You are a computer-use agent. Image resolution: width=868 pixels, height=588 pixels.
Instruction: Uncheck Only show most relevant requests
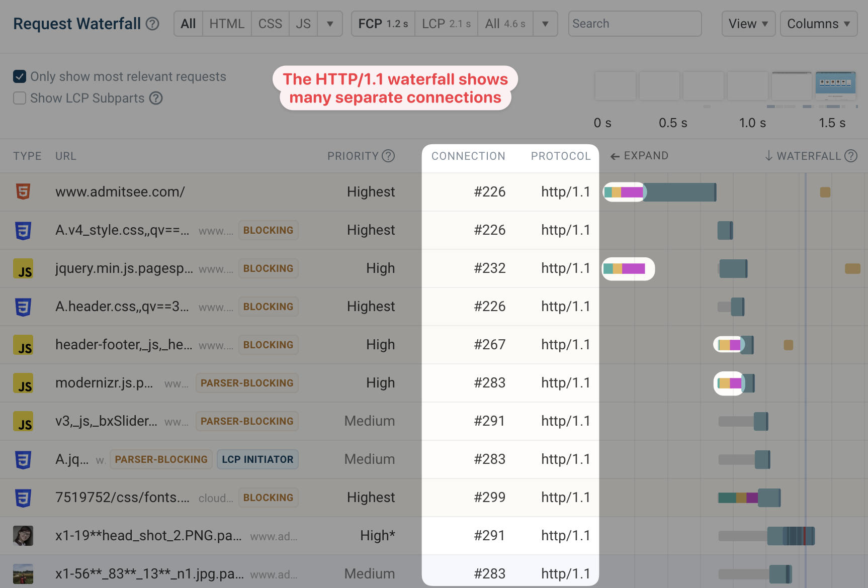pyautogui.click(x=20, y=76)
